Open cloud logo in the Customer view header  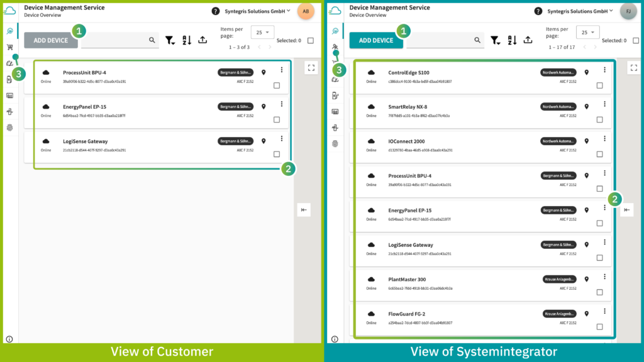click(10, 11)
